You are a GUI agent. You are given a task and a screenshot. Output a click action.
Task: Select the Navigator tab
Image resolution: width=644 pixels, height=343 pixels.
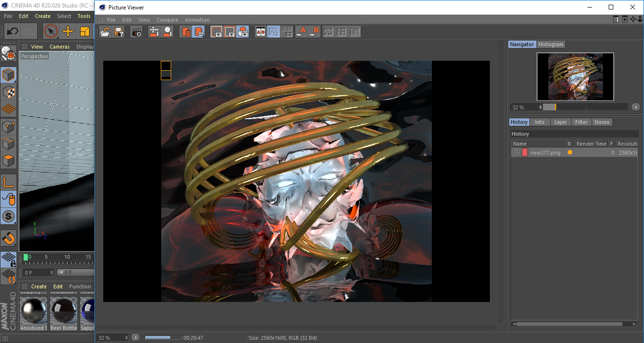pyautogui.click(x=522, y=44)
